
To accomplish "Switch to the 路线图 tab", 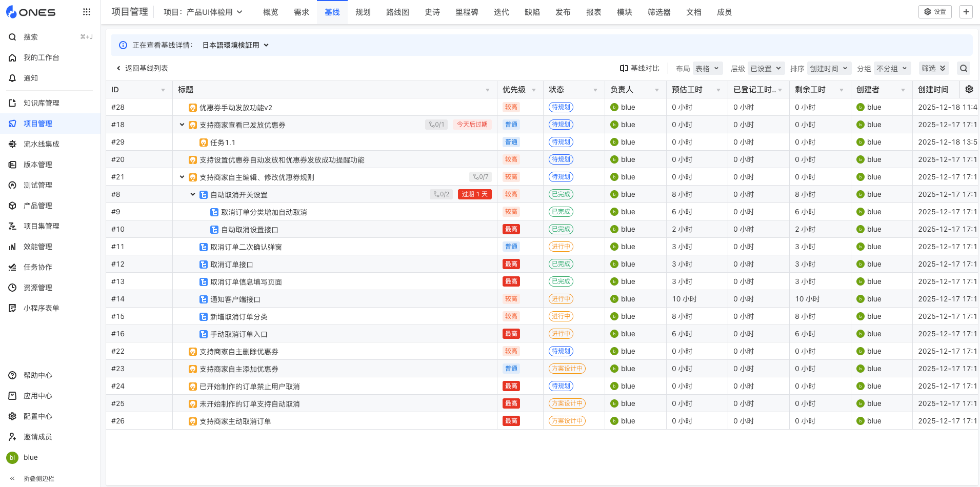I will pyautogui.click(x=397, y=12).
